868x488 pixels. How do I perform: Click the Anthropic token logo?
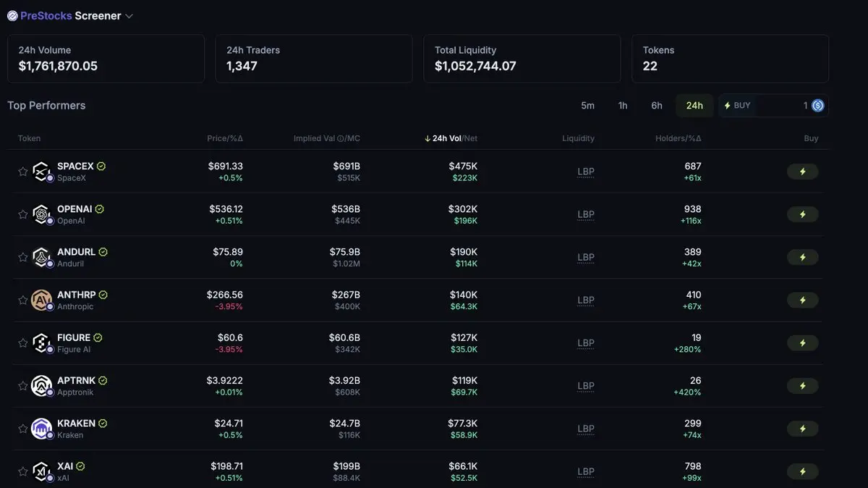(x=41, y=299)
